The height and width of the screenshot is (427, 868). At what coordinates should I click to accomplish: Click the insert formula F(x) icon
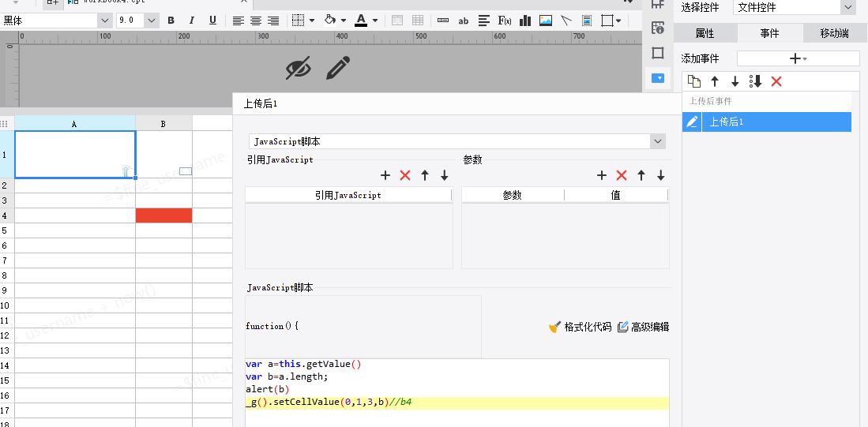tap(505, 21)
